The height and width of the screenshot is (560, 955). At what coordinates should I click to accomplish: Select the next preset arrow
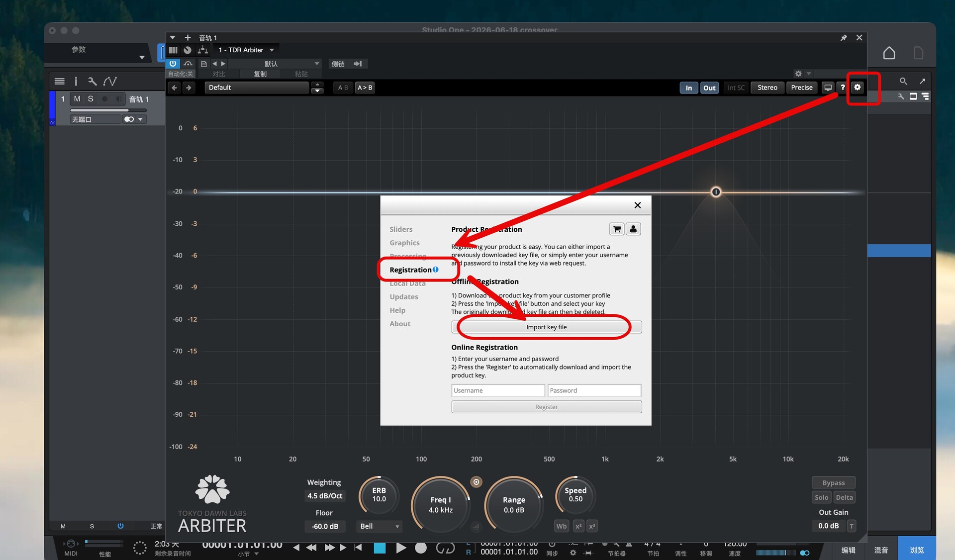coord(223,64)
